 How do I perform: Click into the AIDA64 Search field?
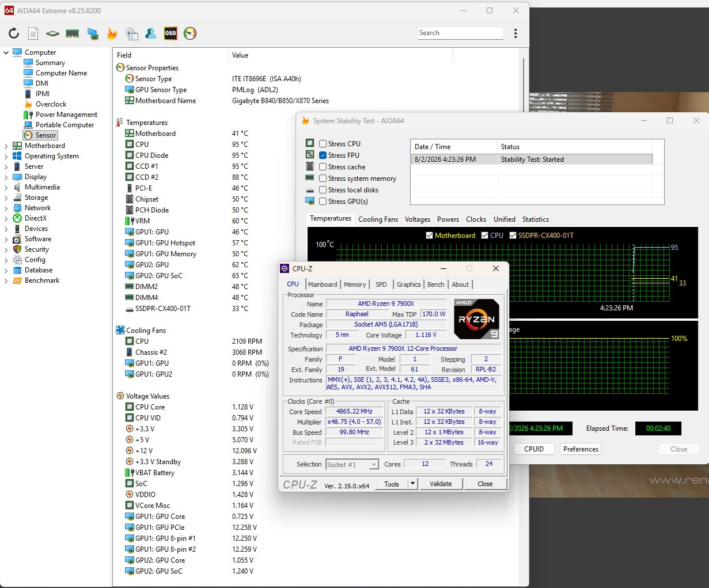pyautogui.click(x=460, y=33)
